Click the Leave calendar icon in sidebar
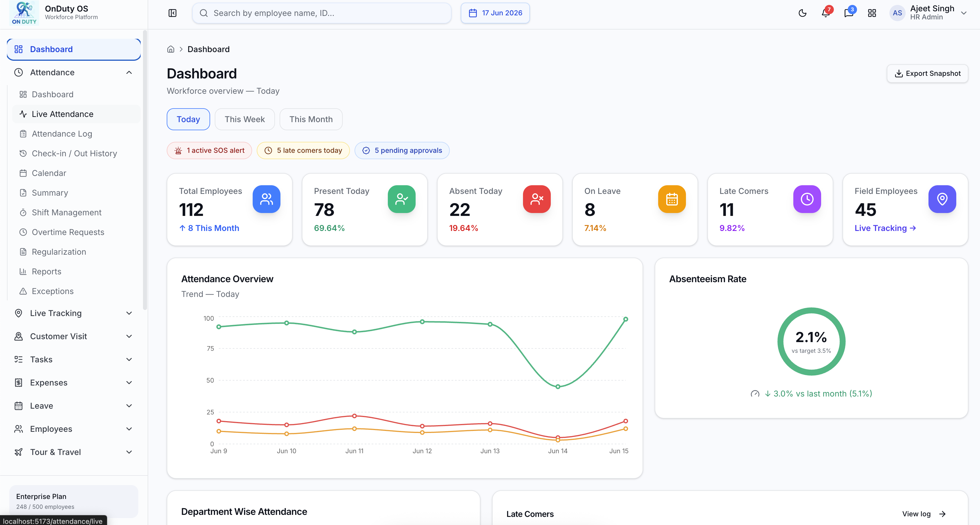 (x=18, y=406)
